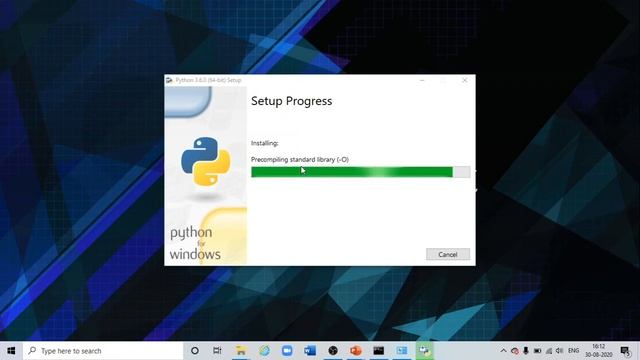640x360 pixels.
Task: Open Microsoft Word from the taskbar
Action: 310,351
